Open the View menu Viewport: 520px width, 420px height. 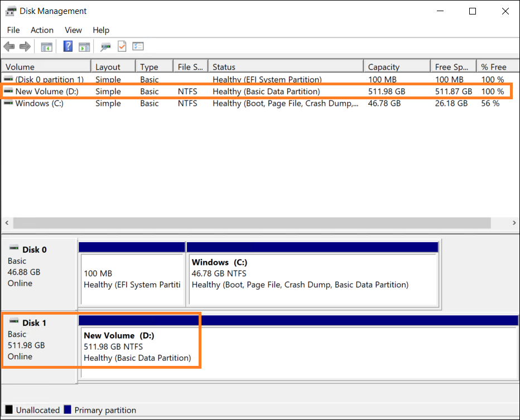click(73, 30)
